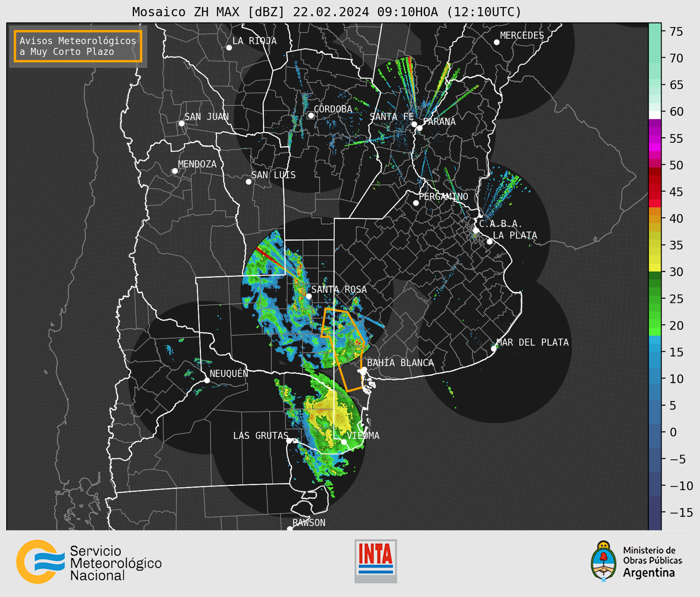Click the SAN LUIS city marker dot

point(249,182)
